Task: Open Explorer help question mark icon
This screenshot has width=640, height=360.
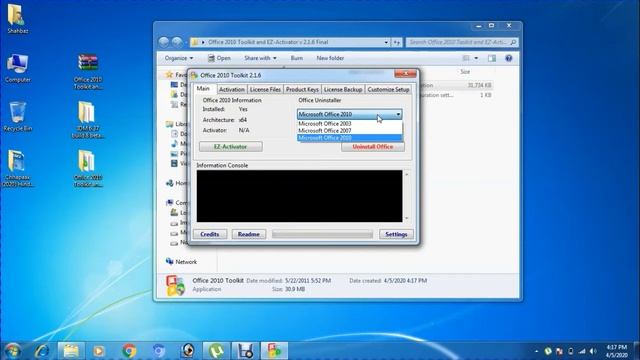Action: coord(509,58)
